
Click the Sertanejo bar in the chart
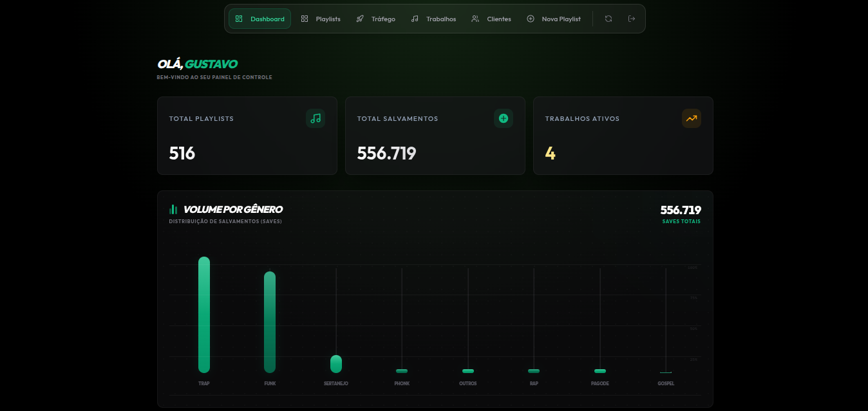336,364
